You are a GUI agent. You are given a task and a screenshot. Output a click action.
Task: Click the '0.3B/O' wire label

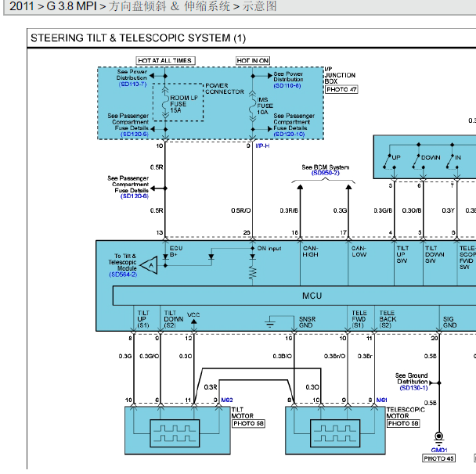pyautogui.click(x=283, y=356)
